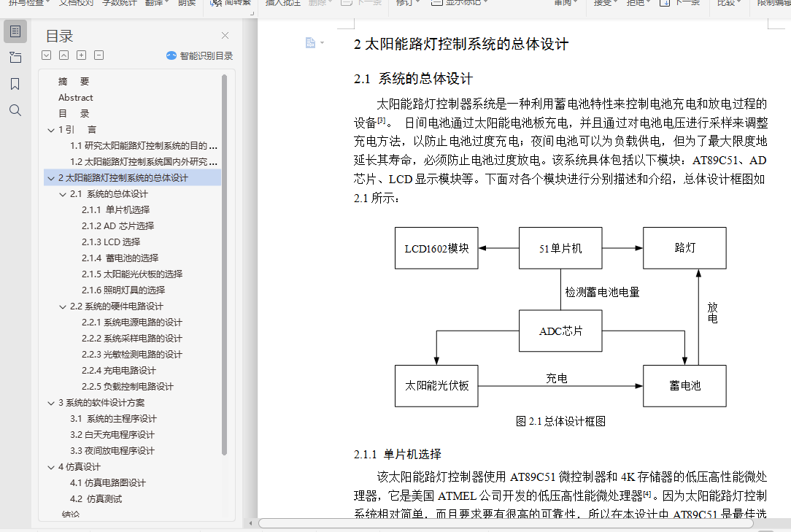Jump to '2.2 系统的硬件电路设计' in the outline
This screenshot has width=791, height=532.
(x=117, y=307)
